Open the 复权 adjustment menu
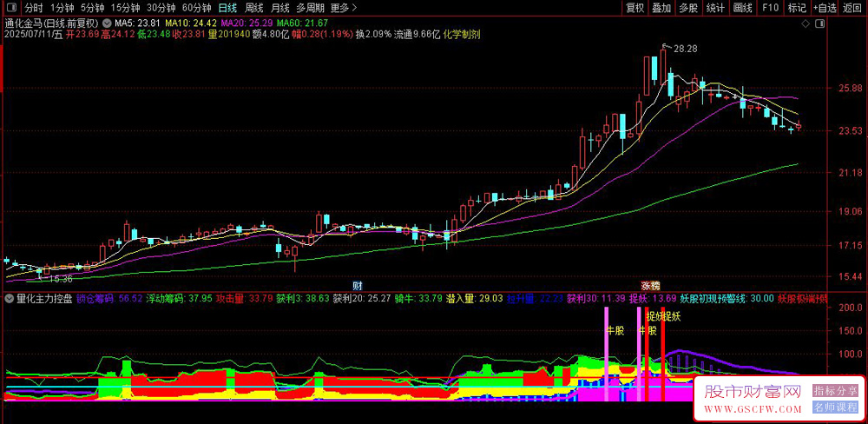This screenshot has height=424, width=868. tap(635, 8)
